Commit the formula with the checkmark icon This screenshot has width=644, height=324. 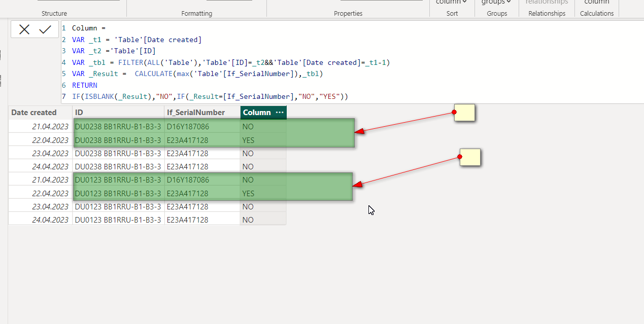coord(45,30)
